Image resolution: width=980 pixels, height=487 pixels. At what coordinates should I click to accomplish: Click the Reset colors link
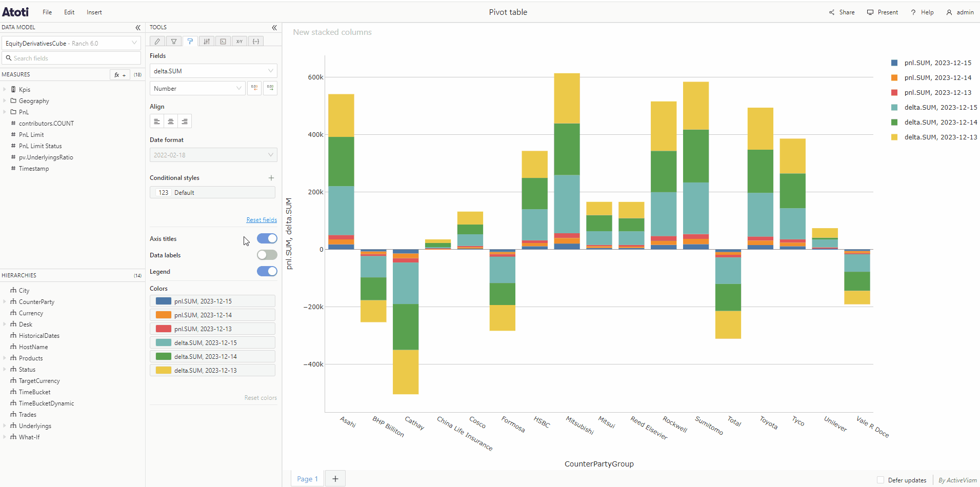click(261, 398)
